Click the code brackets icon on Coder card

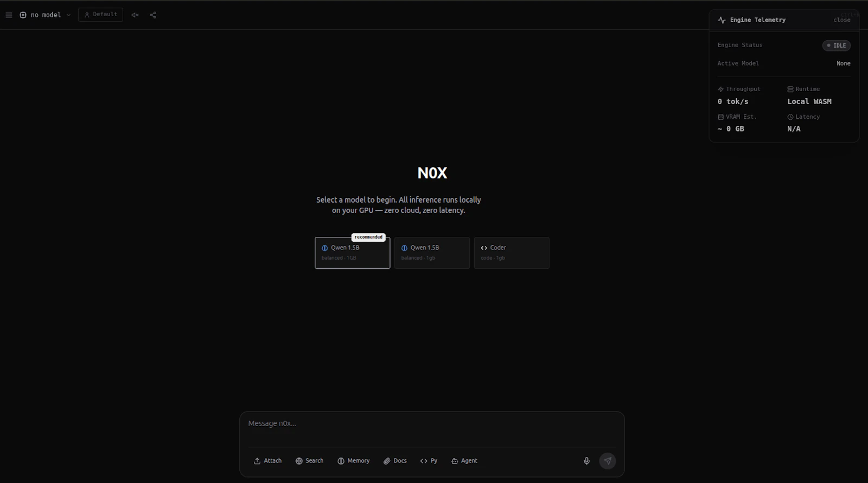[484, 248]
